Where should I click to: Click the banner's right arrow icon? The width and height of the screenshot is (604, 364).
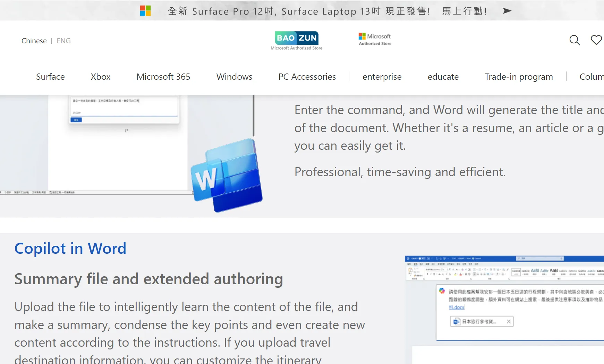[x=507, y=11]
